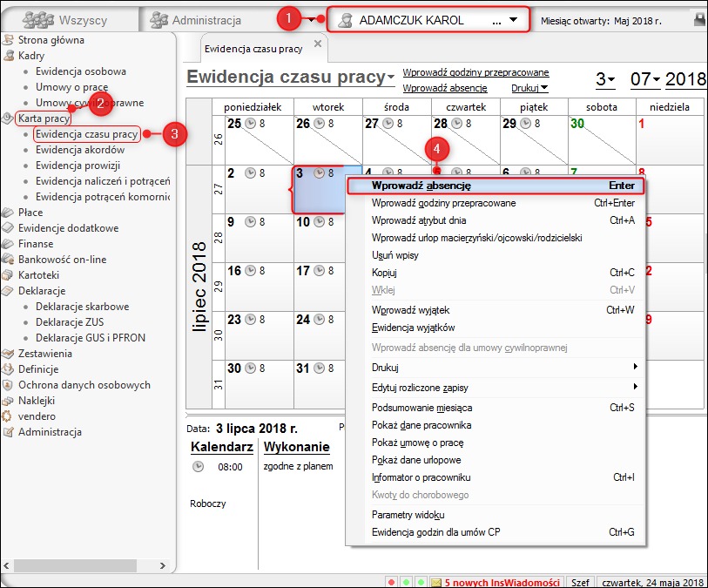Click Wprowadź godziny przepracowane link at top

(x=475, y=72)
